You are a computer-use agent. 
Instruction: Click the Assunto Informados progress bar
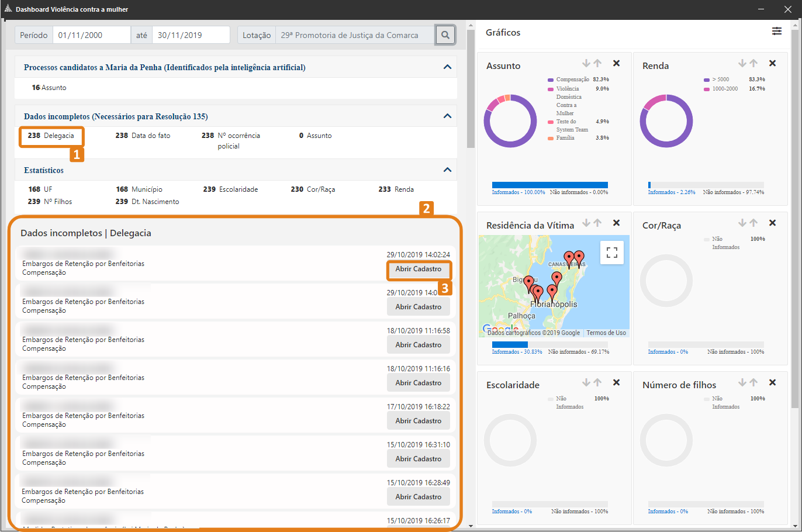[550, 185]
